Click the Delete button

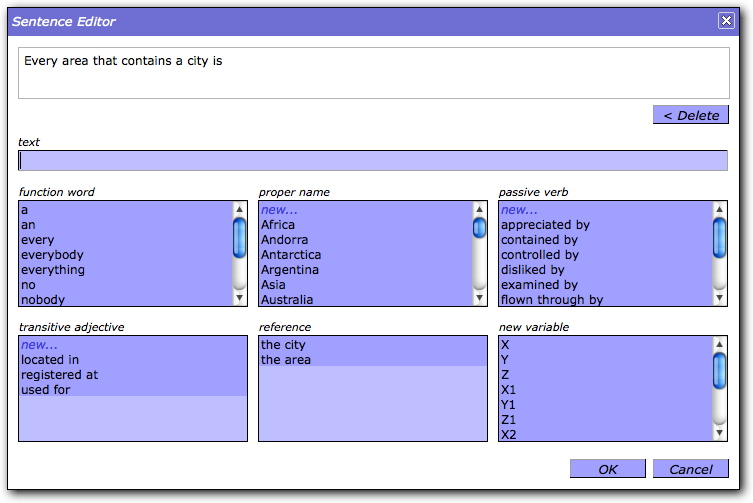point(690,115)
